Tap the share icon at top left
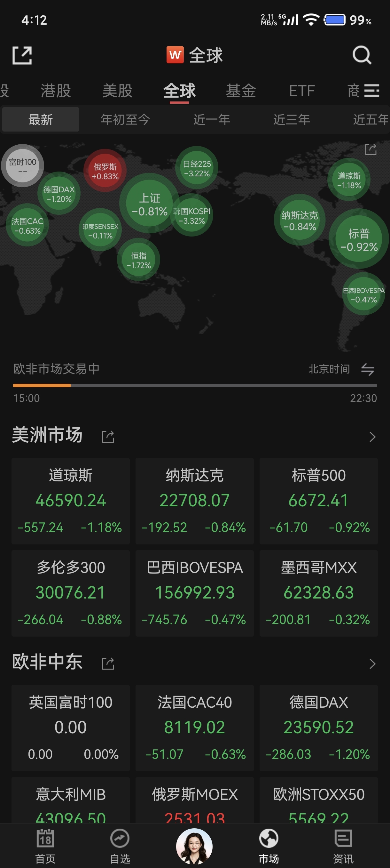The width and height of the screenshot is (390, 868). pos(22,55)
